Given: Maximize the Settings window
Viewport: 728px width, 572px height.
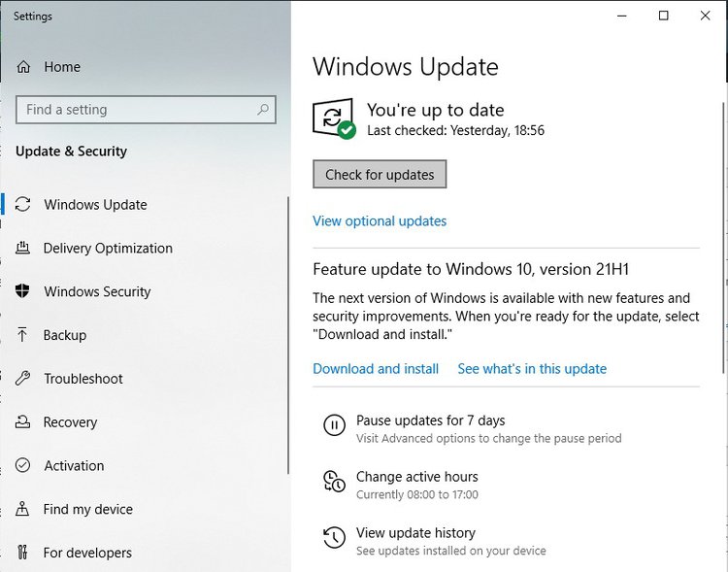Looking at the screenshot, I should point(664,16).
